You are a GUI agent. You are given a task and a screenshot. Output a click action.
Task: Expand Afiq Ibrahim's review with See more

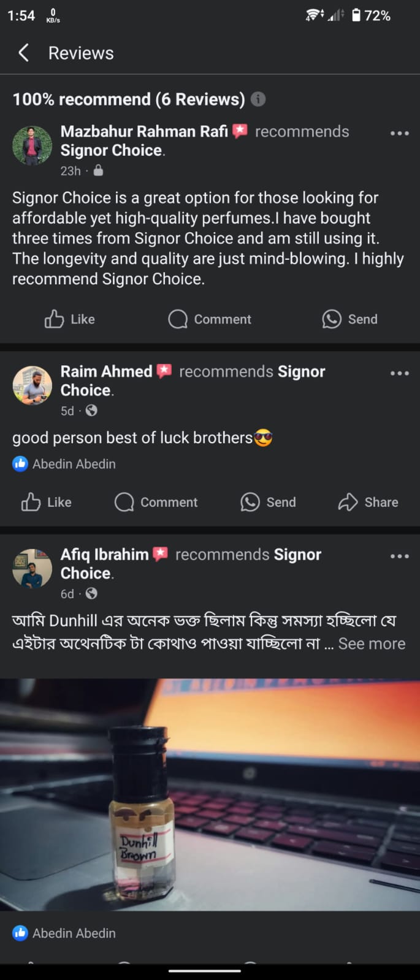pos(372,644)
